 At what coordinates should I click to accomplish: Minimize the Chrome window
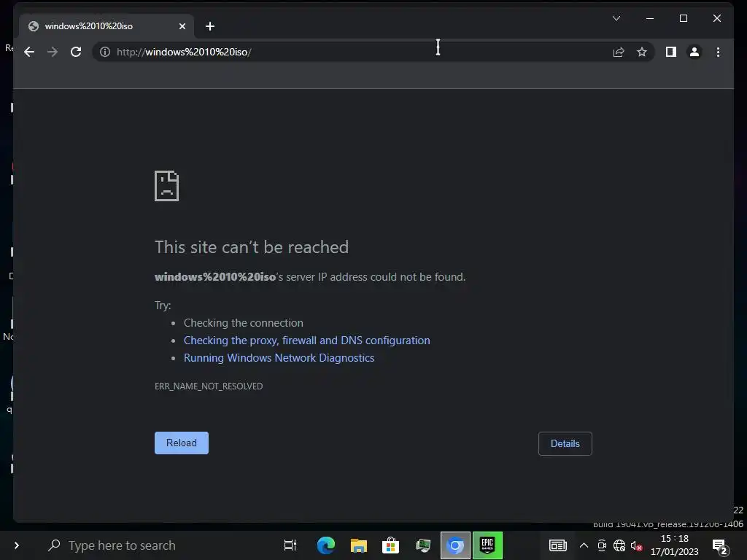point(650,18)
